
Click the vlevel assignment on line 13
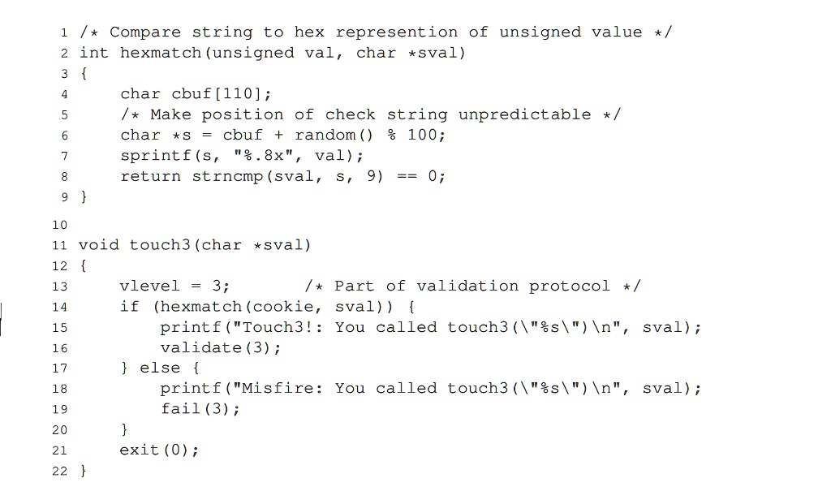coord(175,286)
